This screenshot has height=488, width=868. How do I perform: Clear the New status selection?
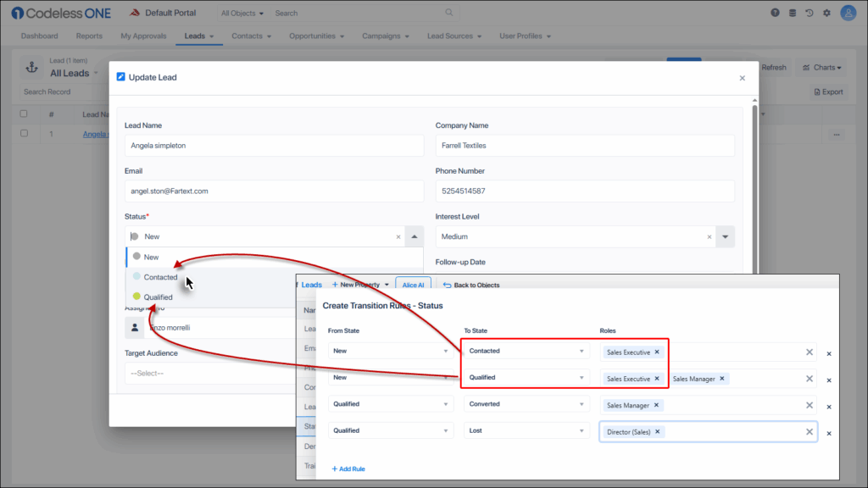(x=398, y=237)
